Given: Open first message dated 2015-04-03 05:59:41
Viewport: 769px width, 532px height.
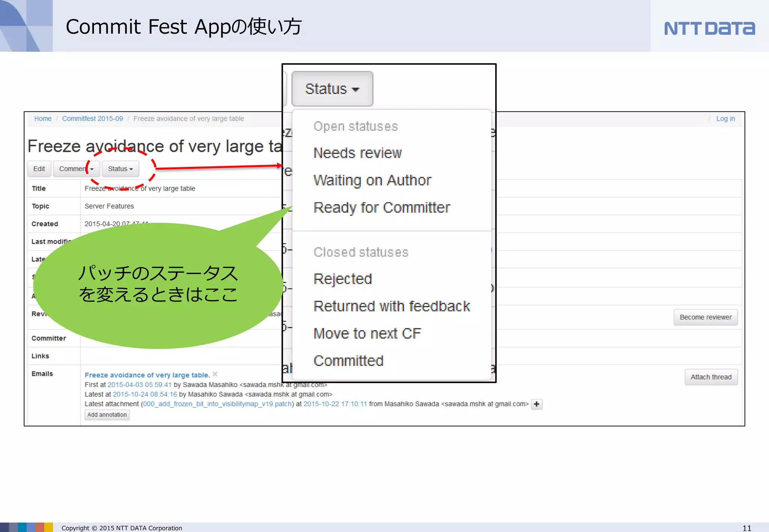Looking at the screenshot, I should (x=139, y=385).
